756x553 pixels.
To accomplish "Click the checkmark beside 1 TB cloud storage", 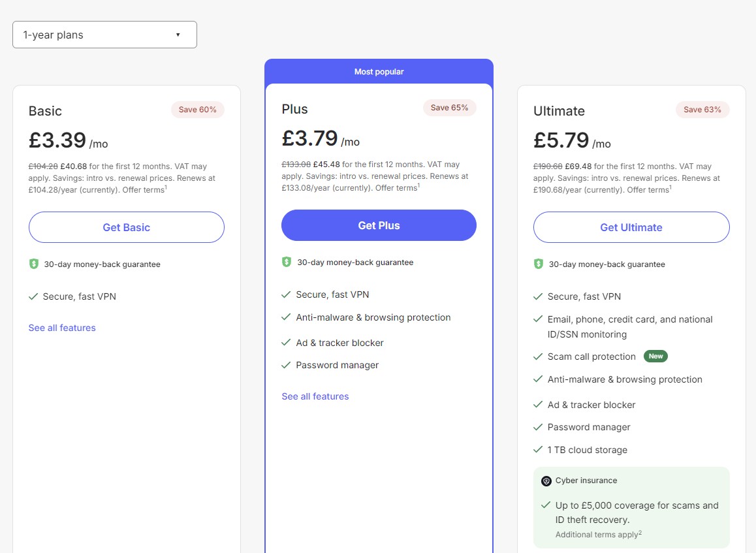I will (x=538, y=449).
